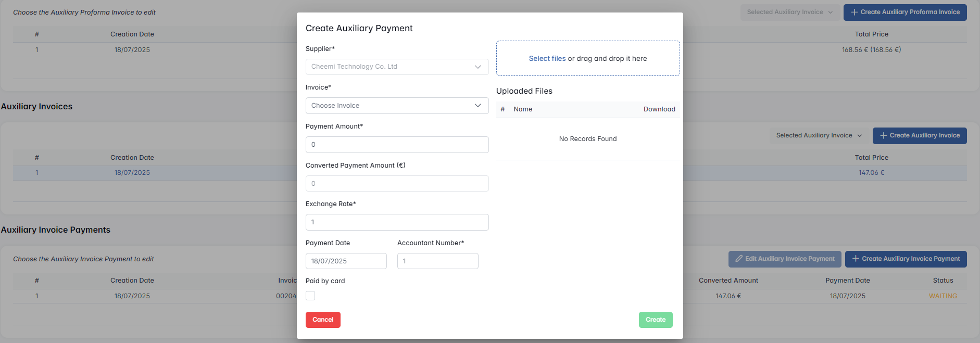Focus the Payment Amount input field

click(x=397, y=145)
